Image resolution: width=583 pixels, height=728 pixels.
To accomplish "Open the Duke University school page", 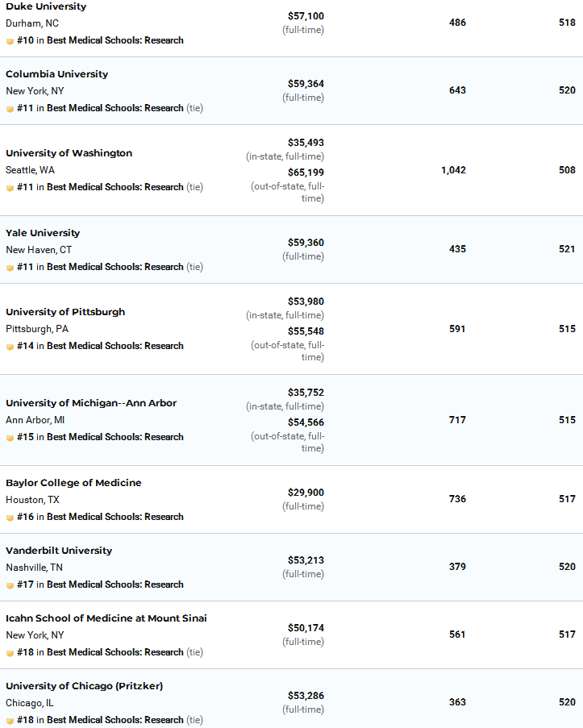I will pyautogui.click(x=46, y=6).
